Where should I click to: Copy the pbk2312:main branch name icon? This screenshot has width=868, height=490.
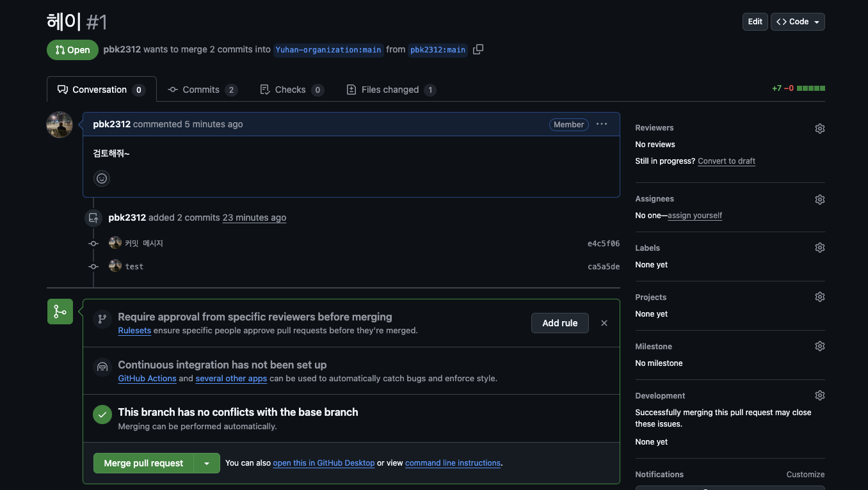click(x=478, y=49)
